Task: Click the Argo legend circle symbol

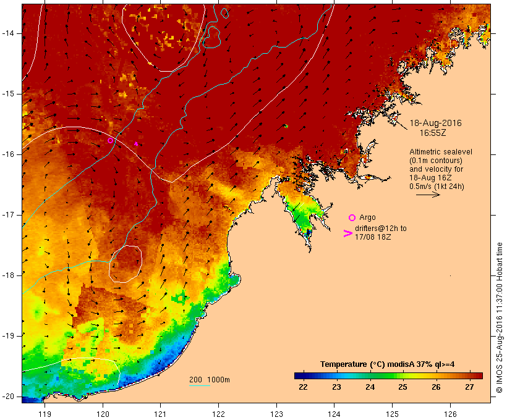Action: pyautogui.click(x=352, y=218)
